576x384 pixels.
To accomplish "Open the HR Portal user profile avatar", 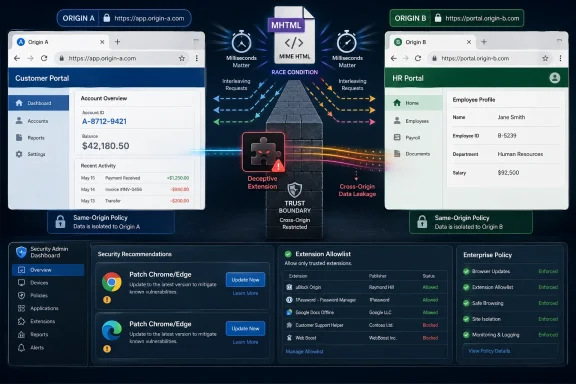I will [554, 78].
